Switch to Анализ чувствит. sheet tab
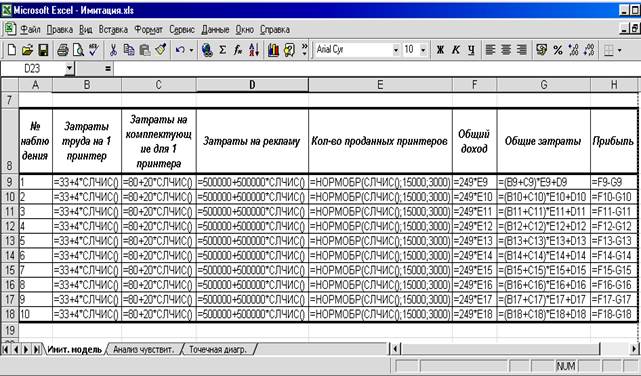Screen dimensions: 641x376 click(143, 349)
